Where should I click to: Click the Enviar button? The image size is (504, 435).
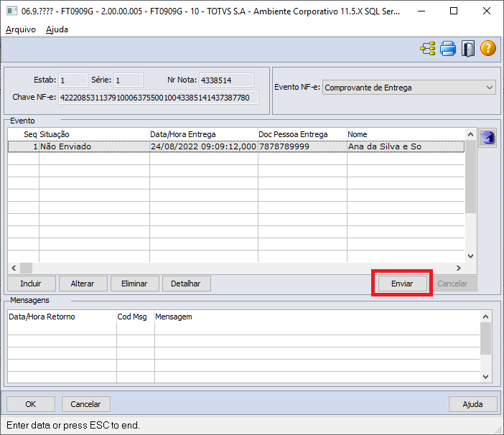pyautogui.click(x=402, y=284)
